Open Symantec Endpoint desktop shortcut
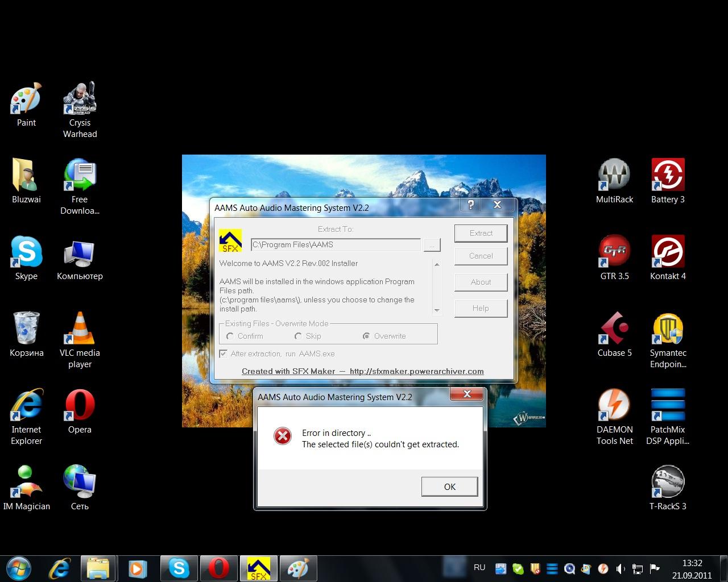This screenshot has width=728, height=582. (x=668, y=340)
